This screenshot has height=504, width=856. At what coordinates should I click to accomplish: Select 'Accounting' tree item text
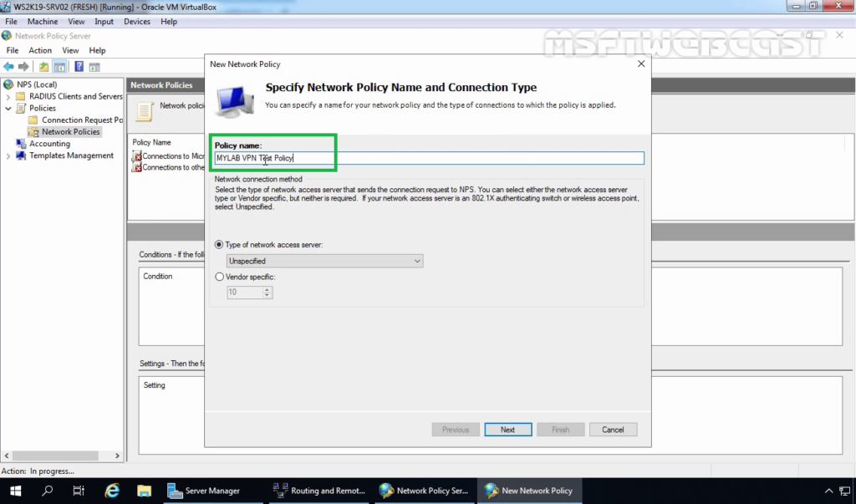click(x=49, y=144)
